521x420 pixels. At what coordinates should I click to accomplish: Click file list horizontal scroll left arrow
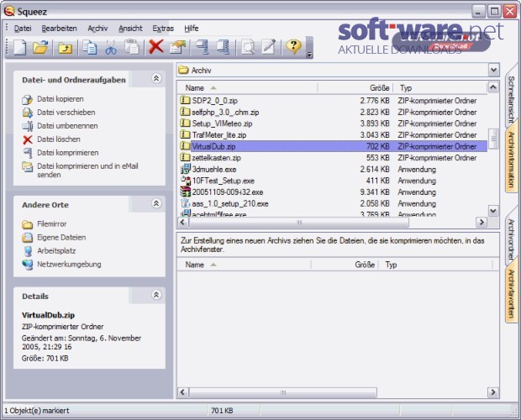click(x=182, y=222)
